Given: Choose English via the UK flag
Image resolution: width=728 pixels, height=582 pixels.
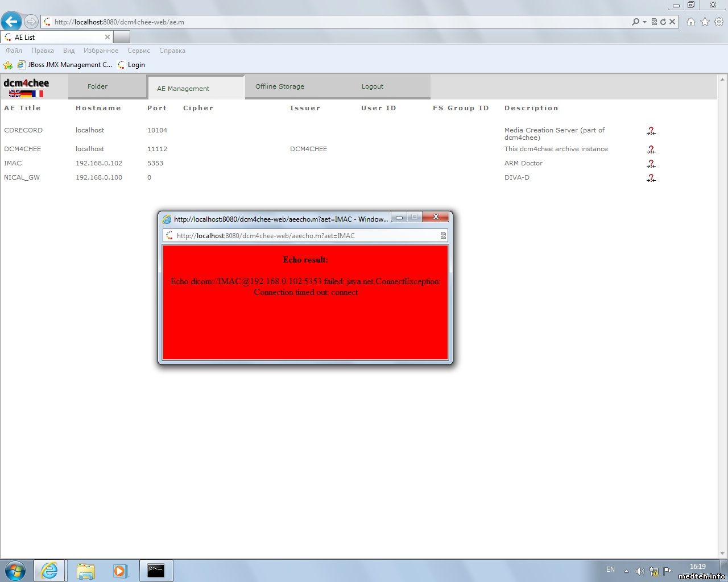Looking at the screenshot, I should [15, 94].
